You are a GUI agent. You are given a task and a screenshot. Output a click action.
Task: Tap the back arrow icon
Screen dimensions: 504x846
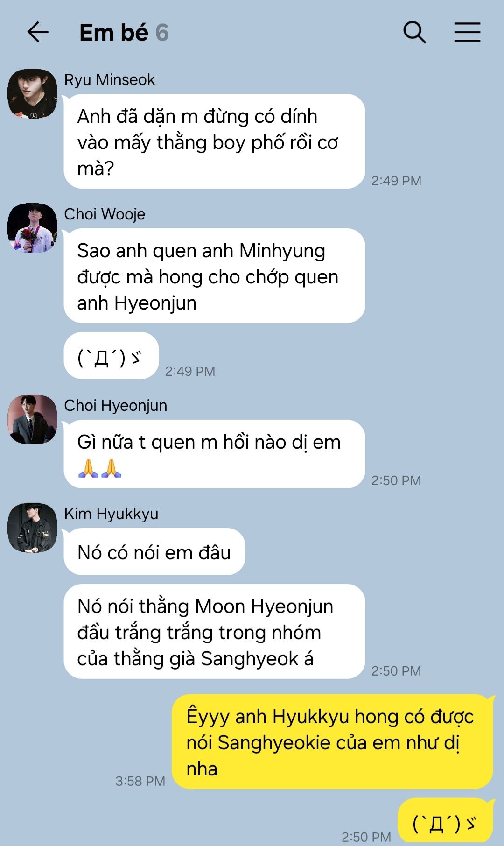[x=38, y=32]
